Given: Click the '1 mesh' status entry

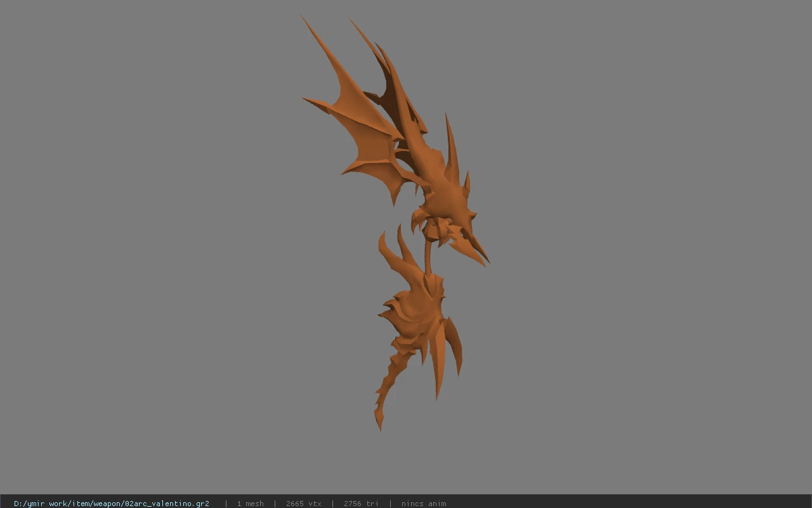Looking at the screenshot, I should pyautogui.click(x=250, y=504).
